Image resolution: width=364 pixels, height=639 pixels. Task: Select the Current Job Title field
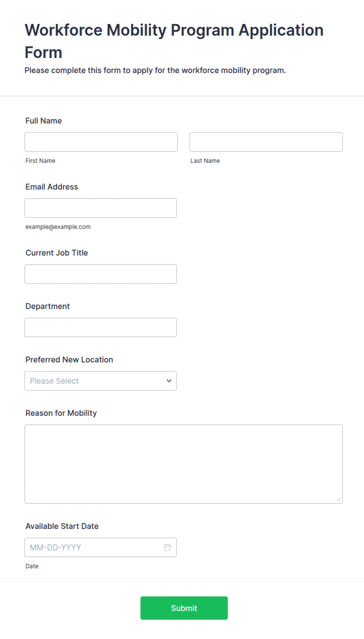click(x=101, y=274)
